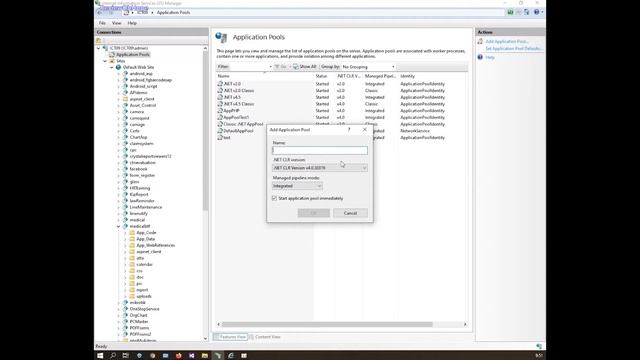Expand the facebook application node
Image resolution: width=640 pixels, height=360 pixels.
(x=119, y=169)
